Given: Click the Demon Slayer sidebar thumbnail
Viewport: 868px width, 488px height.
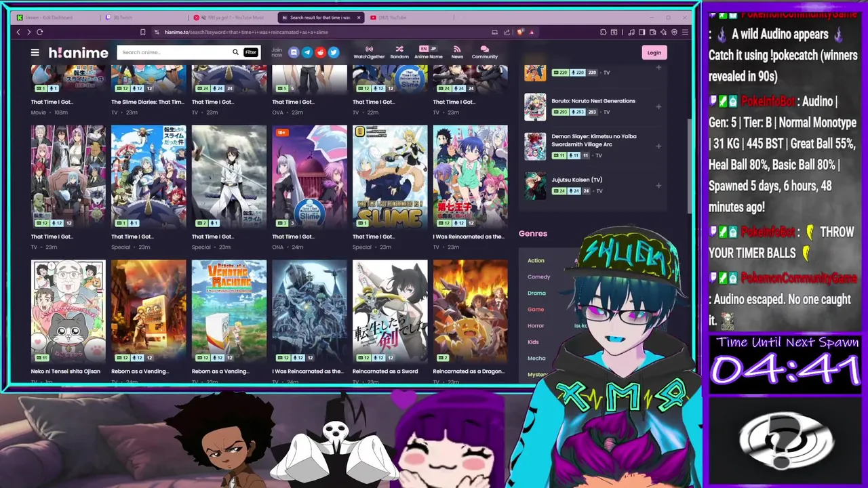Looking at the screenshot, I should 535,146.
